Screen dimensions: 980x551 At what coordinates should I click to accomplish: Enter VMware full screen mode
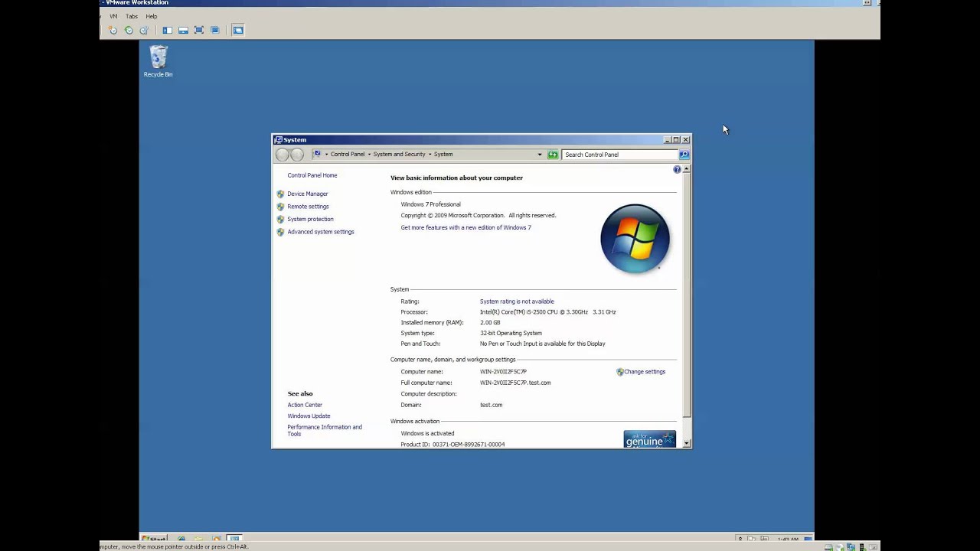point(199,30)
